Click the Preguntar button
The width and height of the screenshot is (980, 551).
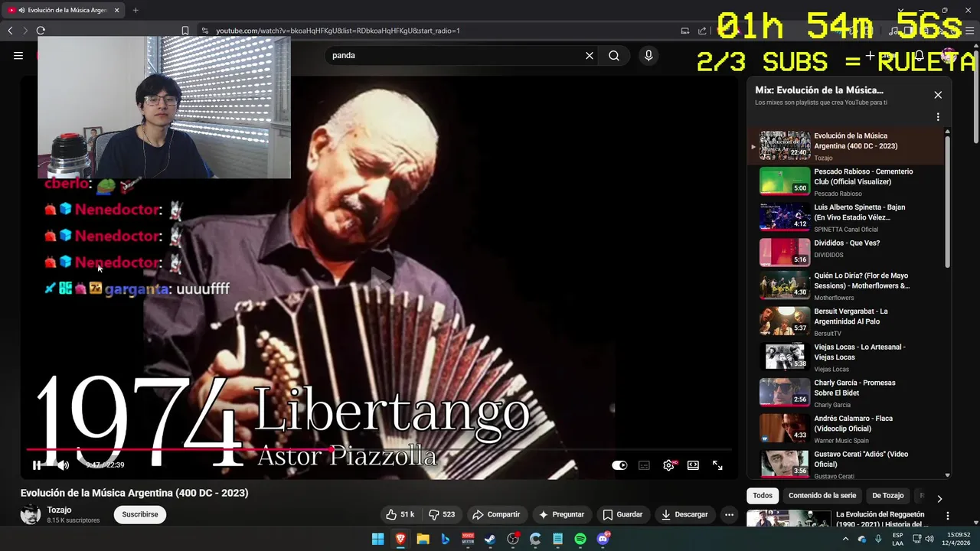coord(562,514)
